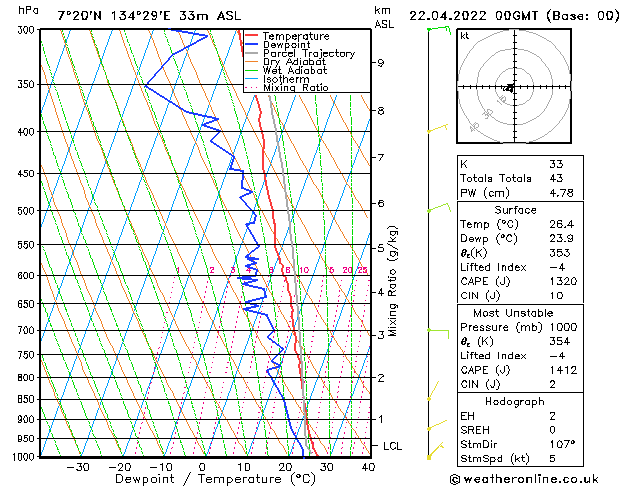The image size is (629, 486).
Task: Click the '700' pressure level label
Action: coord(26,331)
